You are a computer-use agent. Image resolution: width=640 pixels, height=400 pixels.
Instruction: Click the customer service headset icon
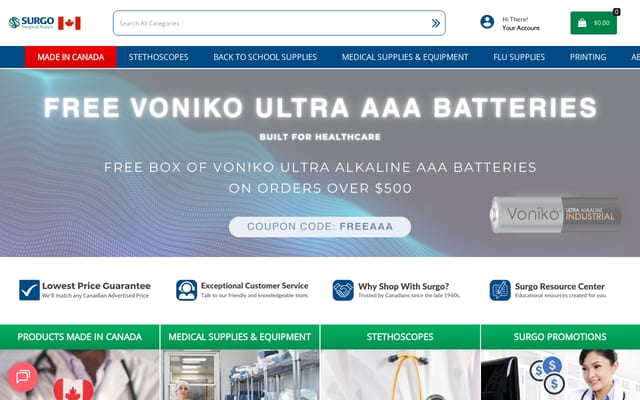click(187, 290)
